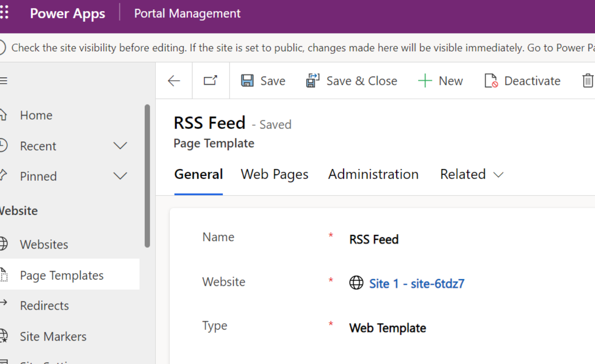Click the Portal Management app name

tap(187, 13)
